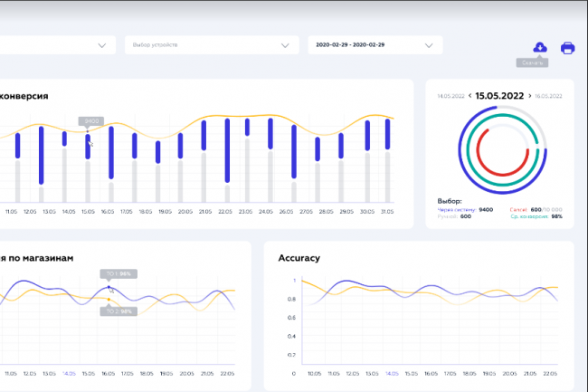This screenshot has height=392, width=588.
Task: Click highlighted 14.05 label on Accuracy axis
Action: tap(392, 374)
